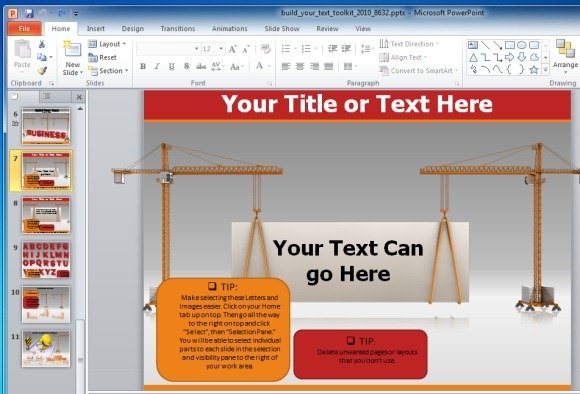
Task: Select the Isosceles Triangle shape
Action: 473,57
